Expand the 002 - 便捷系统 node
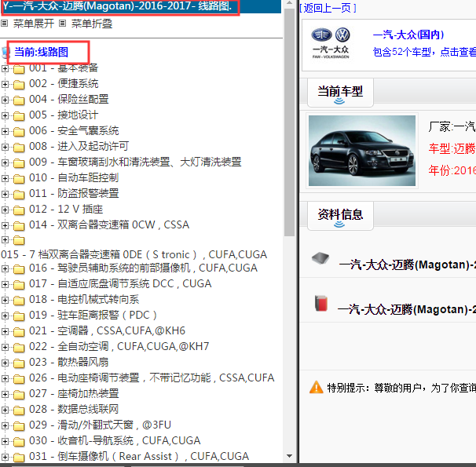This screenshot has height=467, width=476. click(x=5, y=84)
